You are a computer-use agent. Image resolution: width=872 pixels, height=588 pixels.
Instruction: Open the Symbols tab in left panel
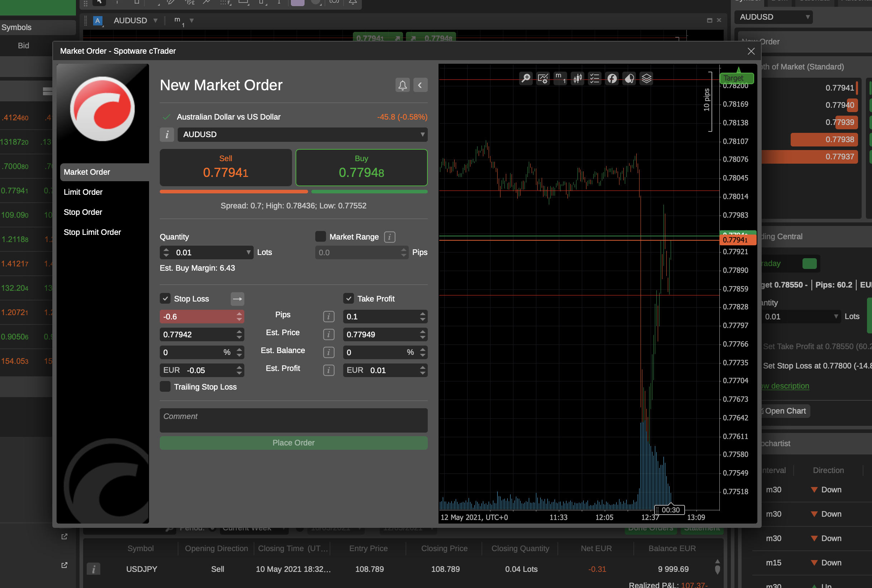38,27
